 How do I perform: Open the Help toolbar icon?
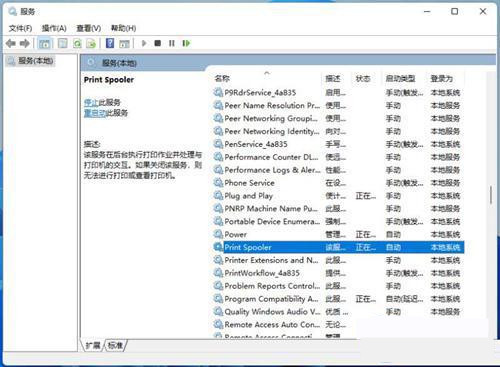tap(110, 43)
